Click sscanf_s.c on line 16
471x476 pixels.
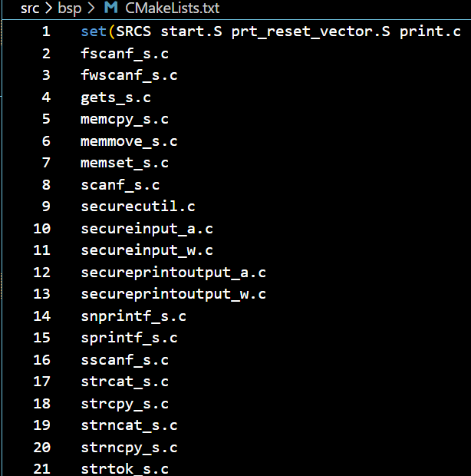(124, 360)
